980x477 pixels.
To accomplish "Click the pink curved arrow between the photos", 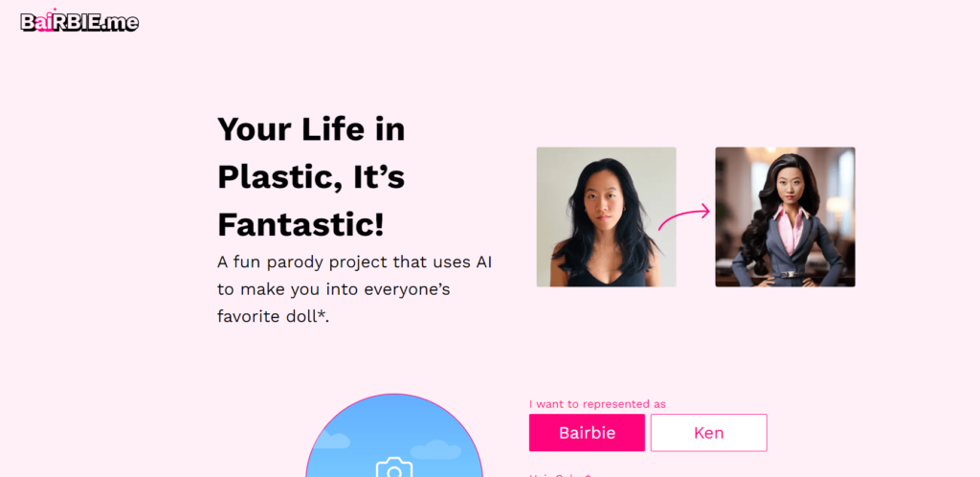I will (684, 216).
